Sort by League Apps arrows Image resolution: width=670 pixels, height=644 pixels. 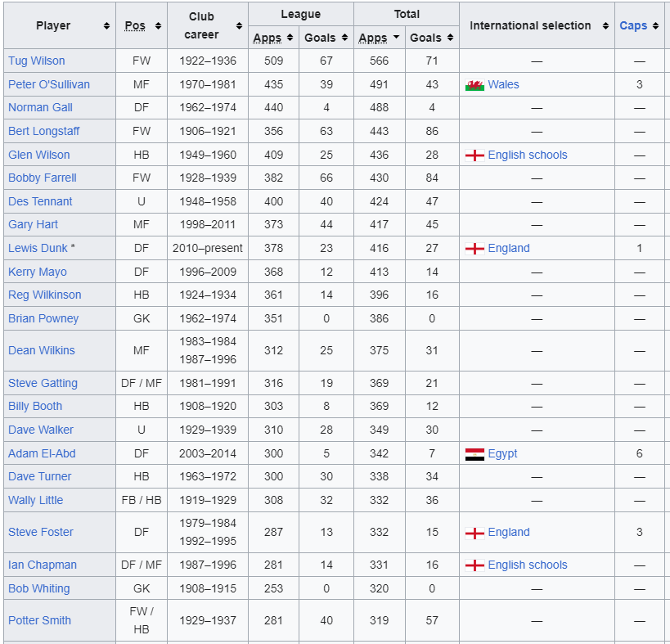pyautogui.click(x=290, y=38)
